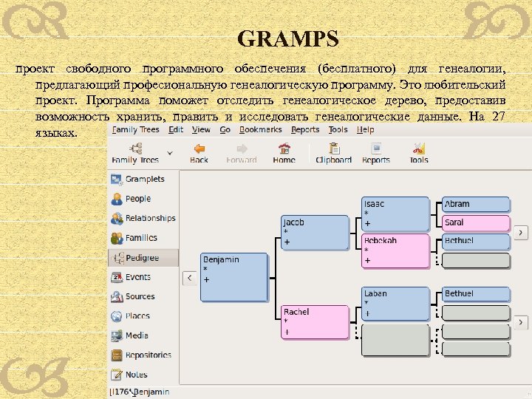Expand the Family Trees dropdown arrow

[x=170, y=153]
